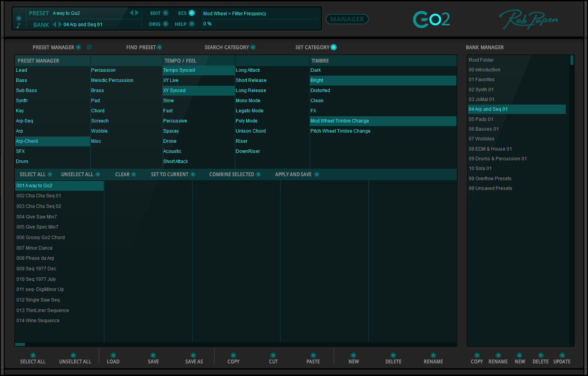This screenshot has height=376, width=588.
Task: Click the NEW preset icon
Action: coord(353,355)
